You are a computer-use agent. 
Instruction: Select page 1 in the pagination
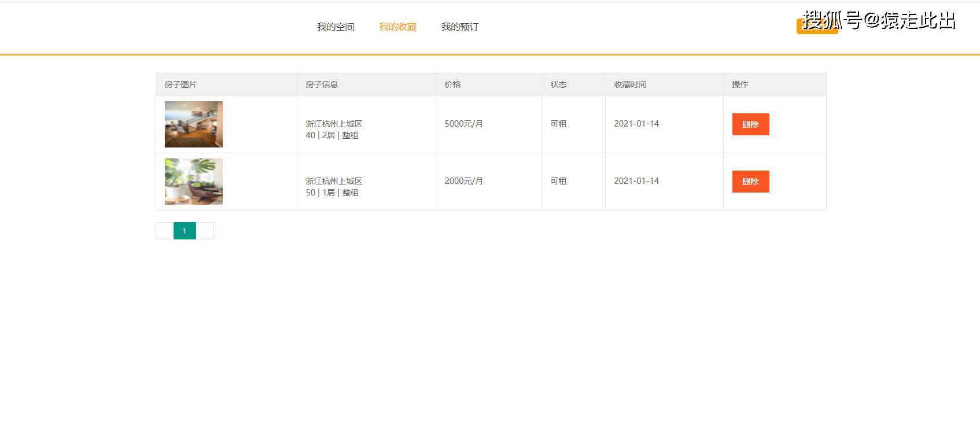click(x=185, y=231)
